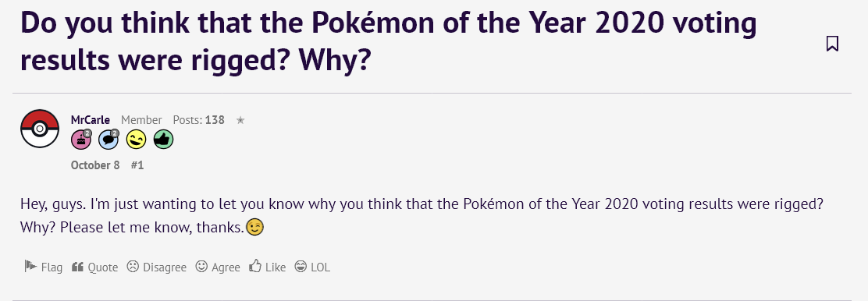Screen dimensions: 868x301
Task: Click the quotation marks icon next to Quote
Action: [x=77, y=267]
